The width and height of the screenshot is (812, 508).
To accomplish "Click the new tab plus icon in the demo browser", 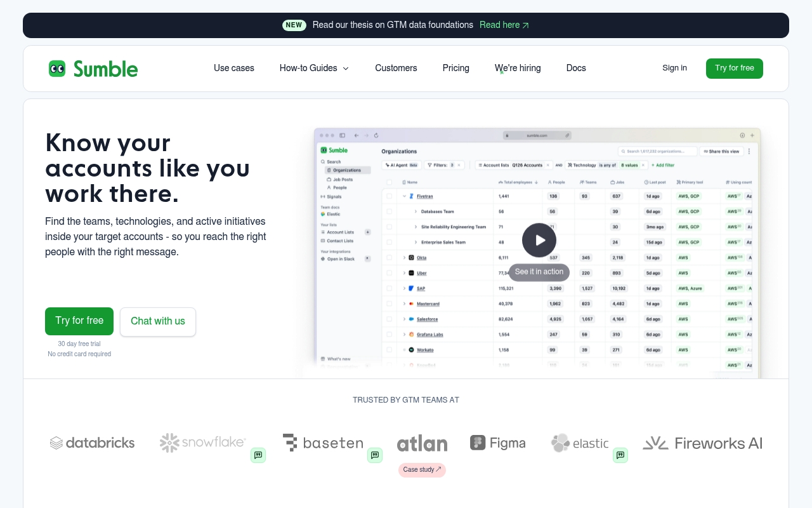I will click(x=752, y=135).
